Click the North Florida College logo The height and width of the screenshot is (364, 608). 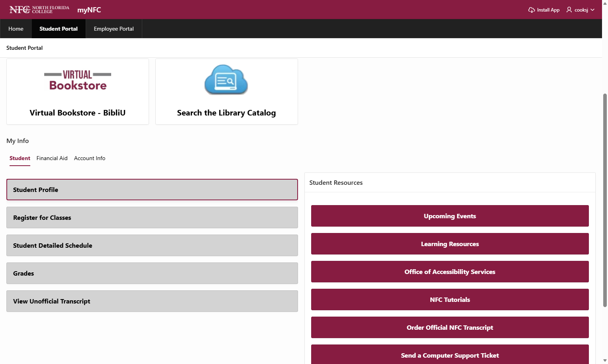(39, 10)
